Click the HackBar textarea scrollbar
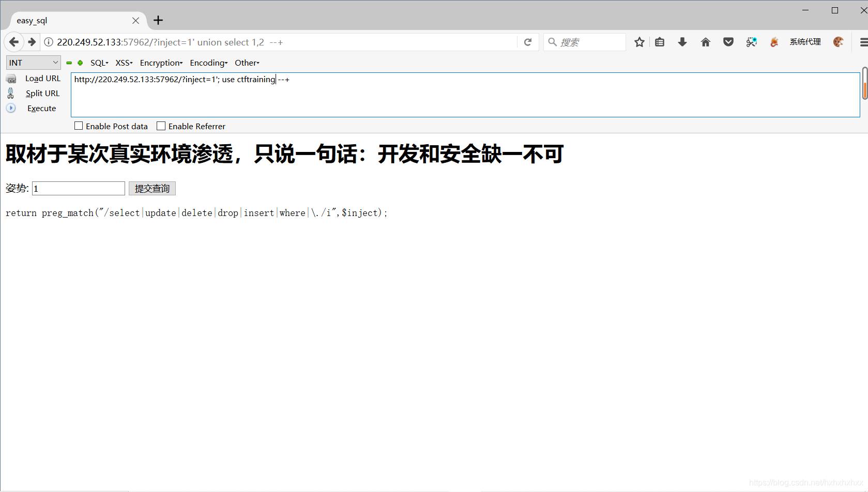The height and width of the screenshot is (492, 868). tap(864, 84)
